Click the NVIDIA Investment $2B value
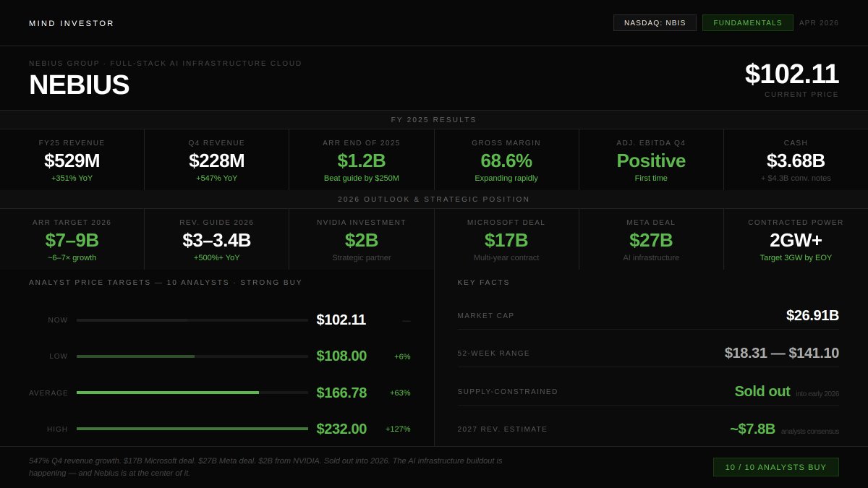 point(362,240)
